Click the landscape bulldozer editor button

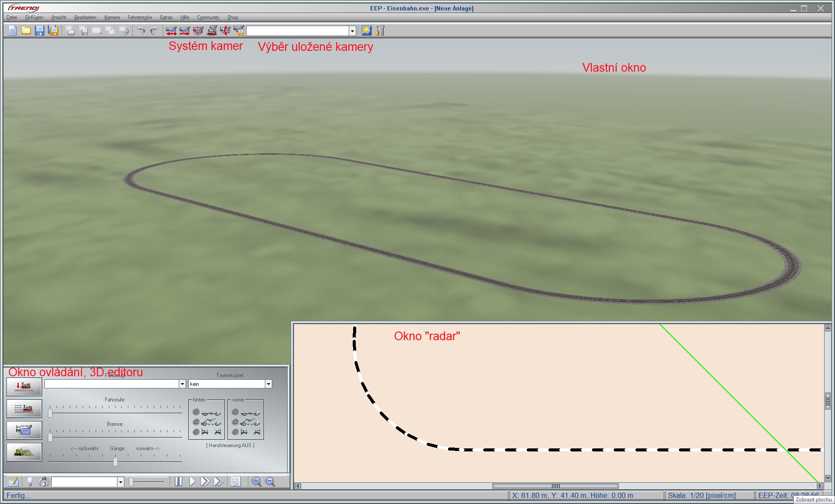coord(24,452)
